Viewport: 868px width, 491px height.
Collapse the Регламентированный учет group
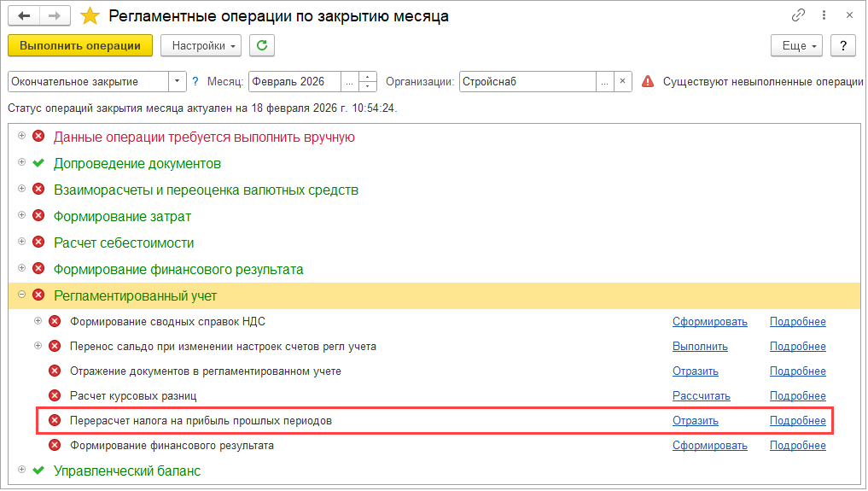[x=21, y=295]
